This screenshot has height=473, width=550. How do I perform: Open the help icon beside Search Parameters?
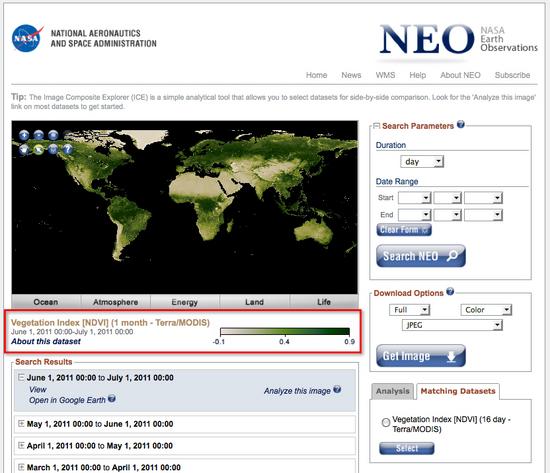[461, 124]
